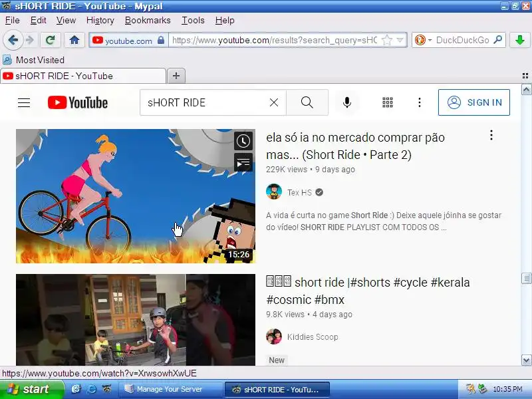Viewport: 532px width, 399px height.
Task: Open the History menu
Action: 100,21
